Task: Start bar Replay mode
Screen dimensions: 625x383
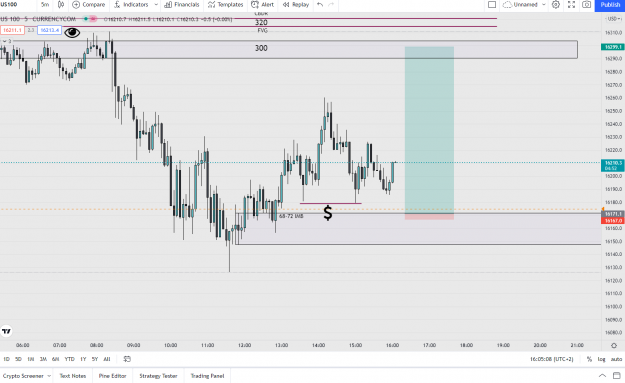Action: pos(296,5)
